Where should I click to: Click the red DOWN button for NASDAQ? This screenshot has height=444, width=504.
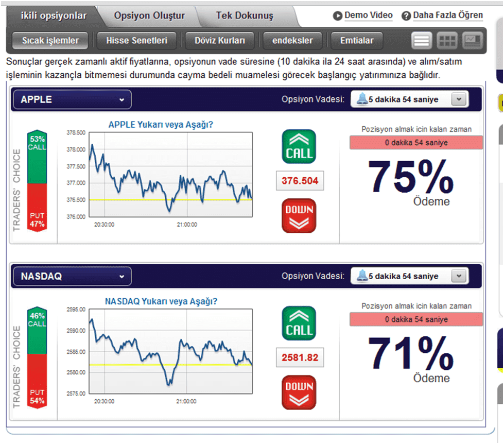point(299,392)
